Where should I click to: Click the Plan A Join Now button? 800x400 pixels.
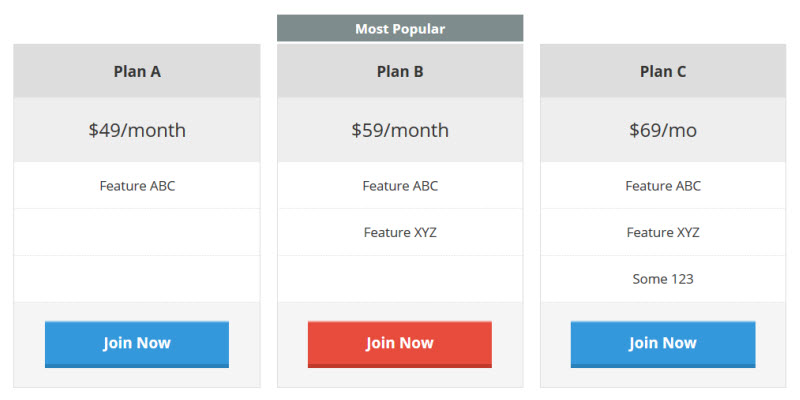click(x=137, y=344)
